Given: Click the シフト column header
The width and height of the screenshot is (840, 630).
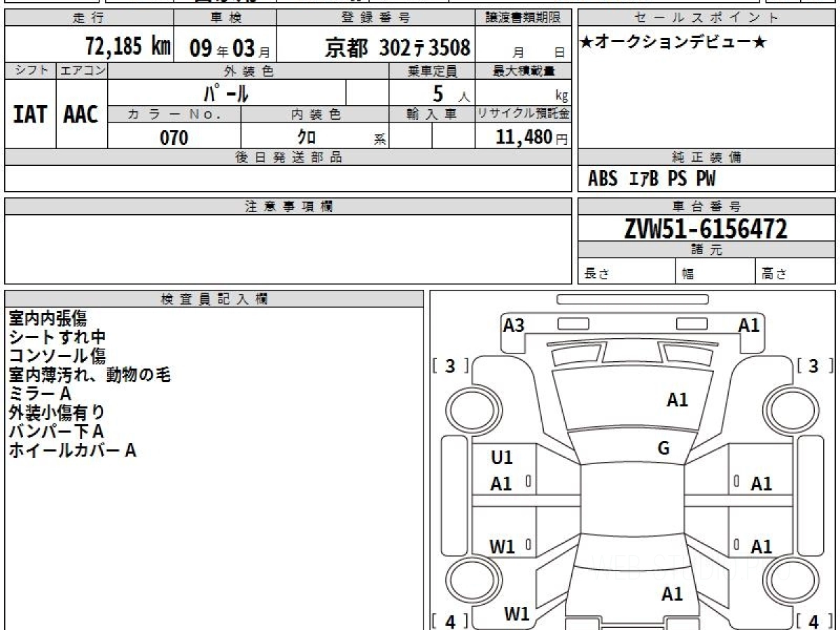Looking at the screenshot, I should pyautogui.click(x=30, y=71).
